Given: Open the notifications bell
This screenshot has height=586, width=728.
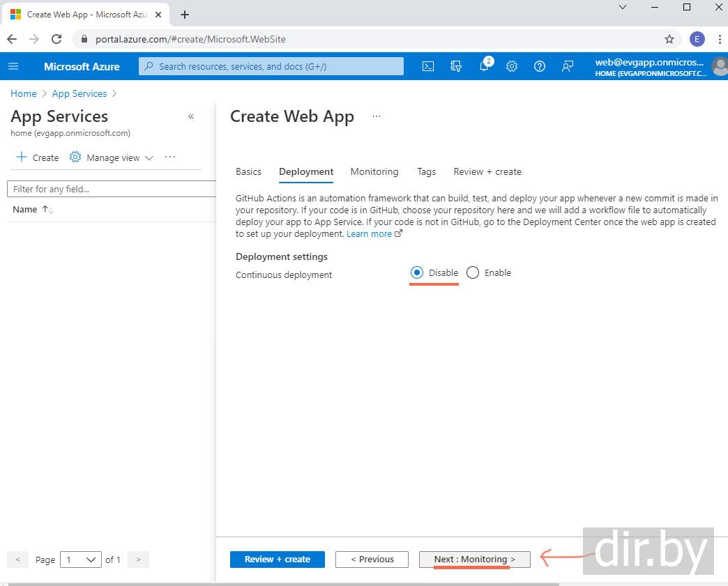Looking at the screenshot, I should tap(484, 66).
